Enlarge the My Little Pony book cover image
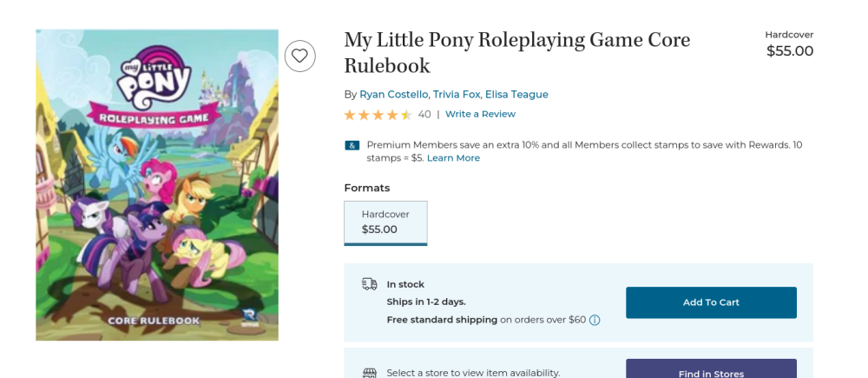868x378 pixels. point(157,185)
